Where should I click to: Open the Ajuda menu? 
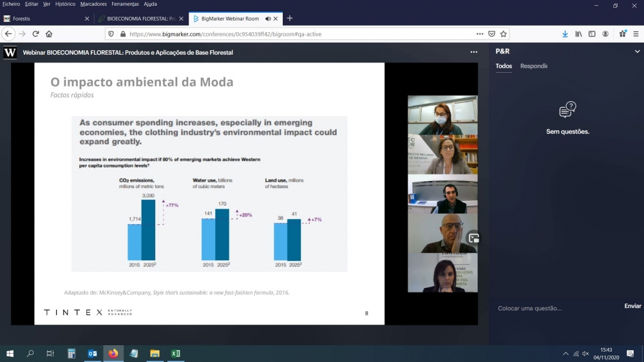150,4
